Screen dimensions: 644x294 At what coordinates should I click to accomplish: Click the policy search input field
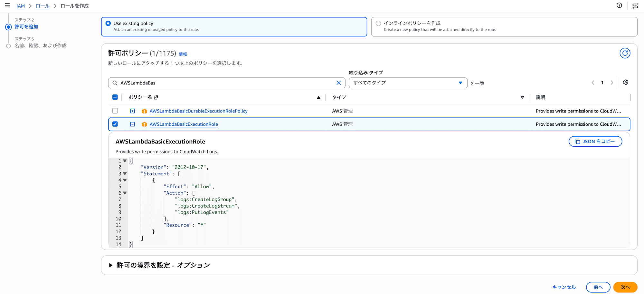click(227, 83)
